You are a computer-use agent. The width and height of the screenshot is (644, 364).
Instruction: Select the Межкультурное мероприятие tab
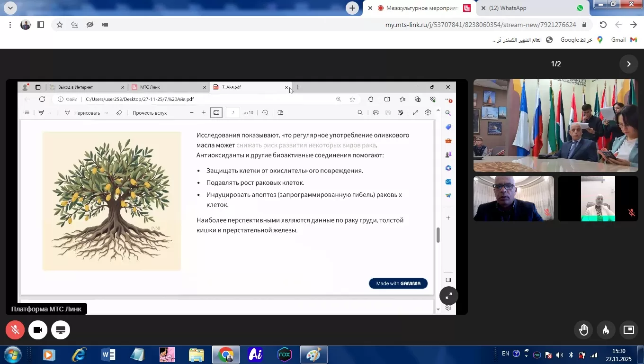[419, 8]
